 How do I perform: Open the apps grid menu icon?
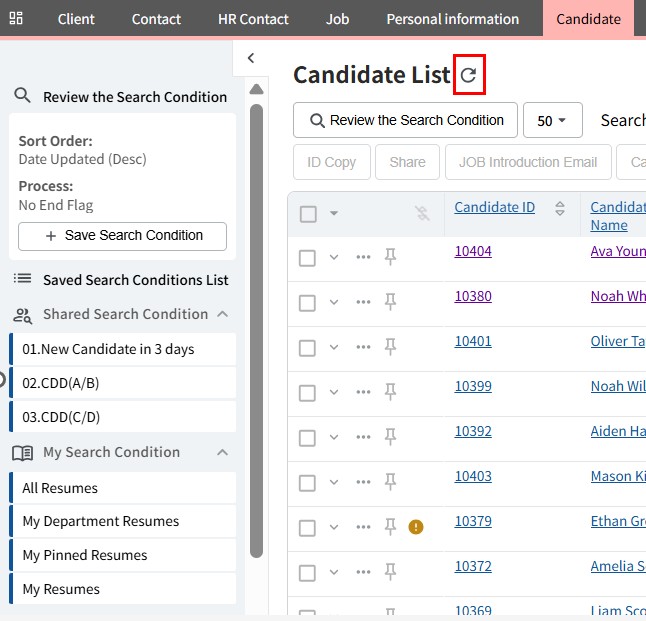[x=17, y=19]
